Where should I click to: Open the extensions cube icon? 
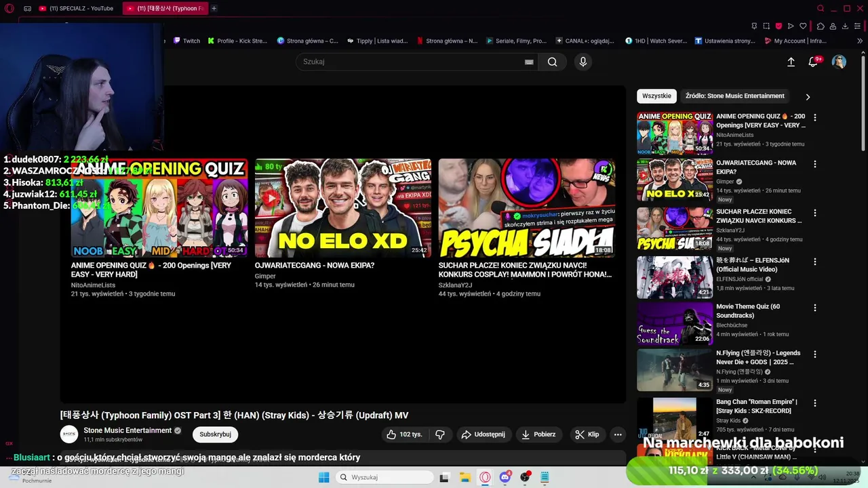tap(821, 26)
